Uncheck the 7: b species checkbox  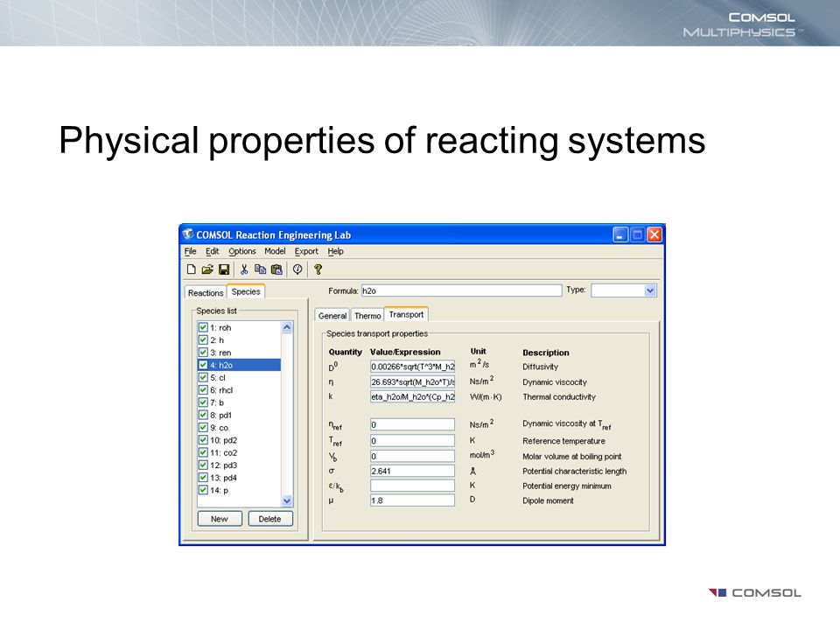tap(203, 402)
